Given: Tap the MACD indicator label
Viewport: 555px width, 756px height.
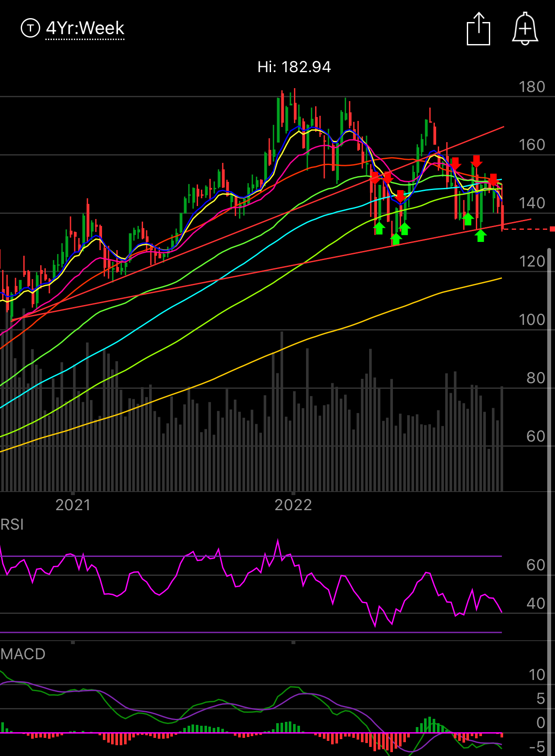Looking at the screenshot, I should click(23, 654).
